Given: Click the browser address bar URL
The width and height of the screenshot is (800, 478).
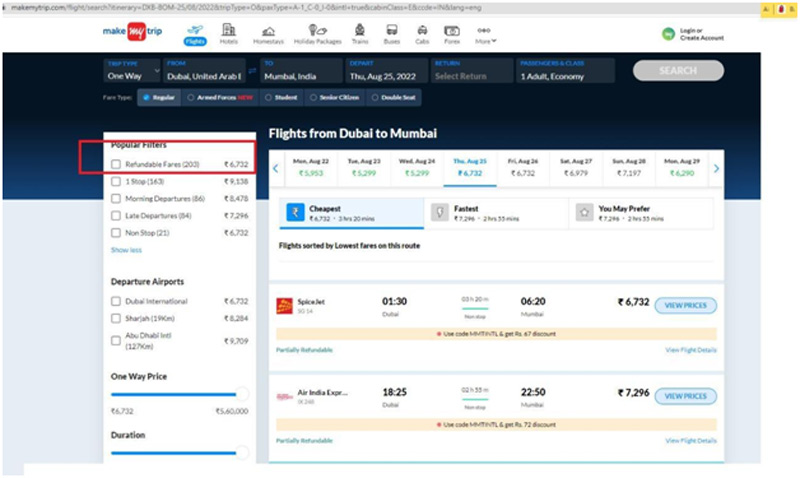Looking at the screenshot, I should [246, 8].
